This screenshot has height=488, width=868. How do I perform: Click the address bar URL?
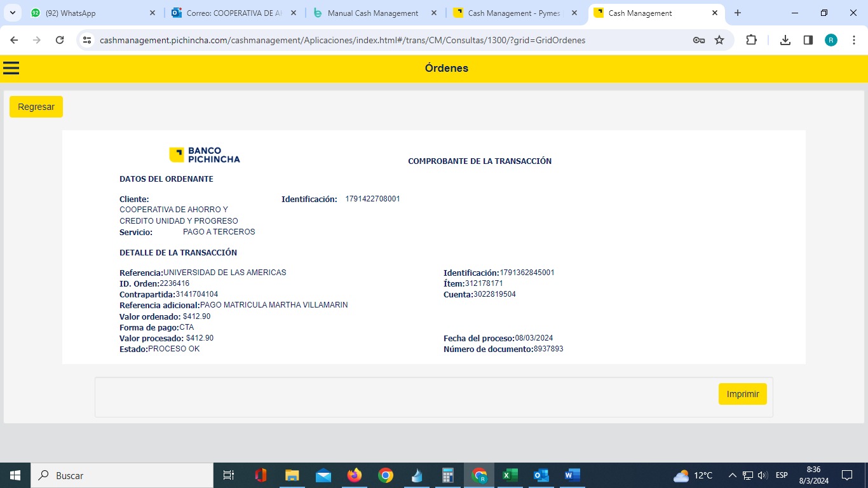pos(343,40)
